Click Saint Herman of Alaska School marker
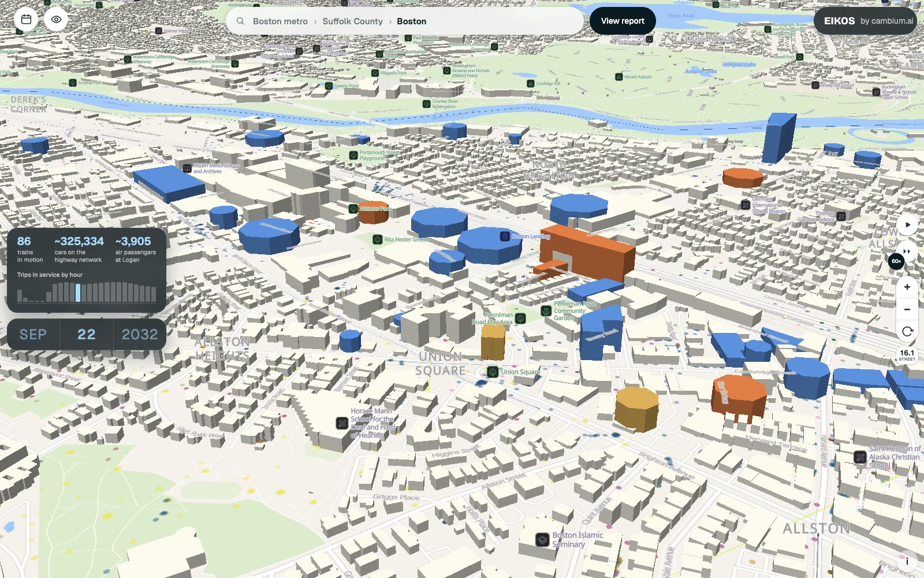The height and width of the screenshot is (578, 924). pyautogui.click(x=860, y=457)
